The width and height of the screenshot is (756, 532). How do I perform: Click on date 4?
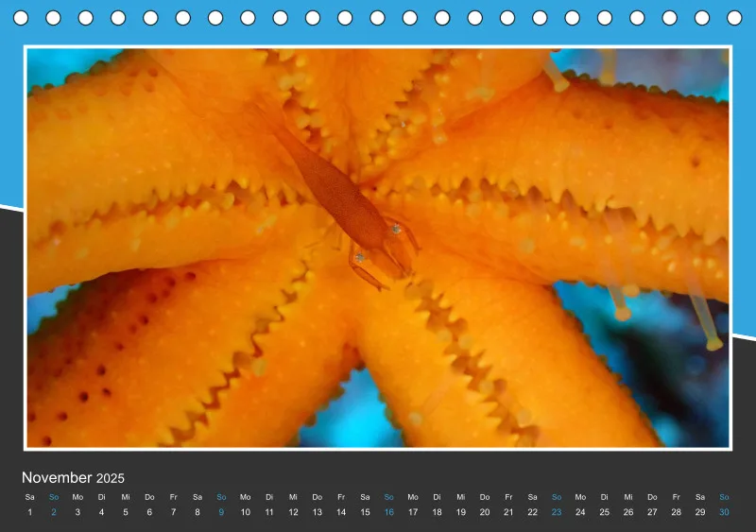coord(101,512)
